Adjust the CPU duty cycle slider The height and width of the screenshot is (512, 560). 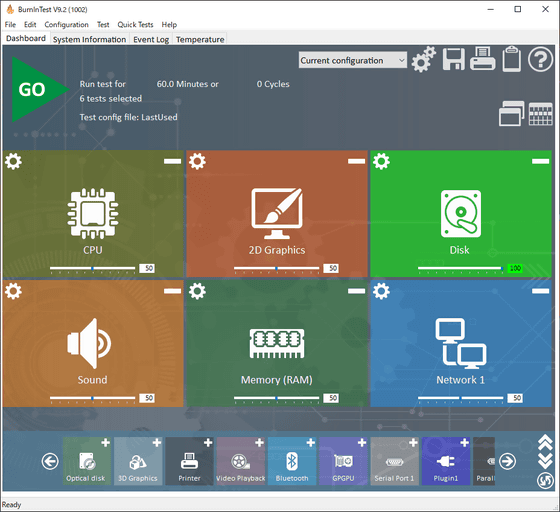coord(92,268)
